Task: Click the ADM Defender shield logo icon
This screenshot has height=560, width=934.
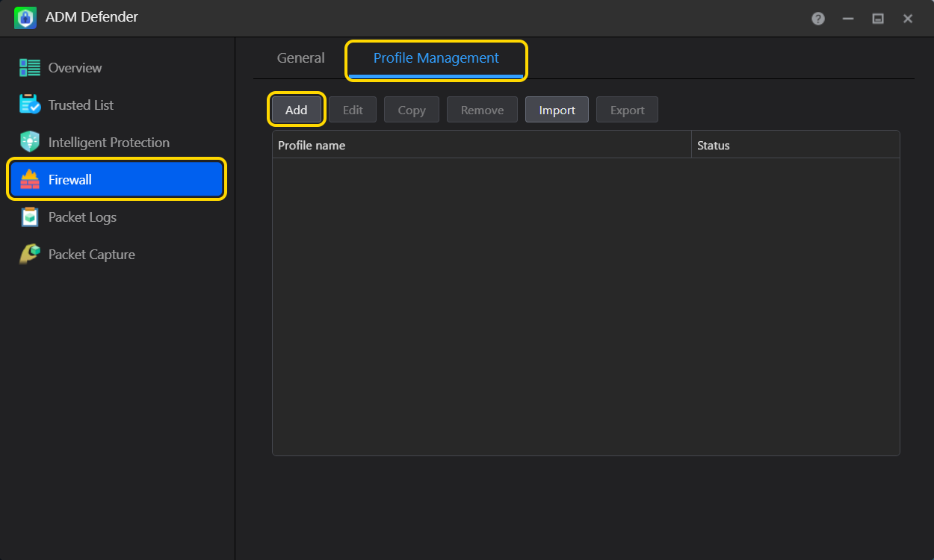Action: click(25, 18)
